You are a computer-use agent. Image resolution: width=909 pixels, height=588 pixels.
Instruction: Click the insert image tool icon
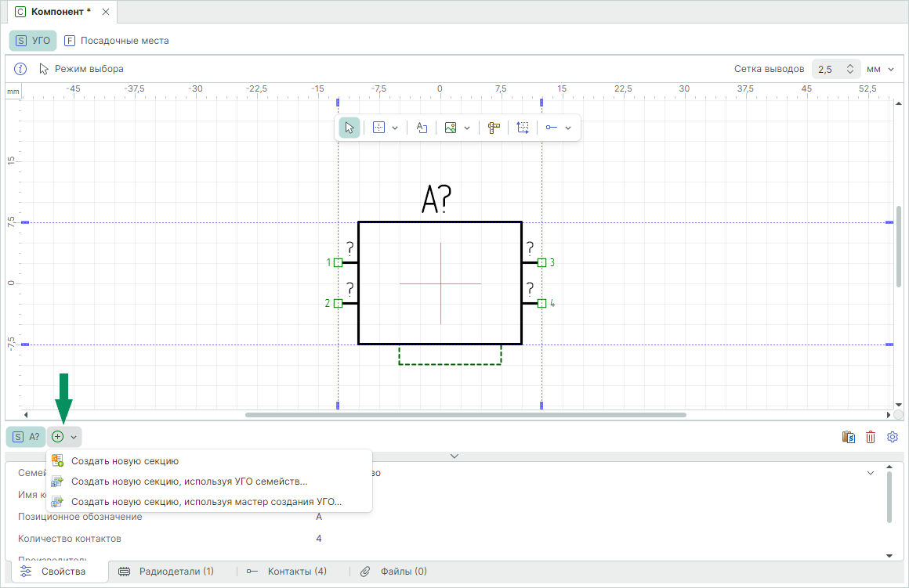coord(451,128)
